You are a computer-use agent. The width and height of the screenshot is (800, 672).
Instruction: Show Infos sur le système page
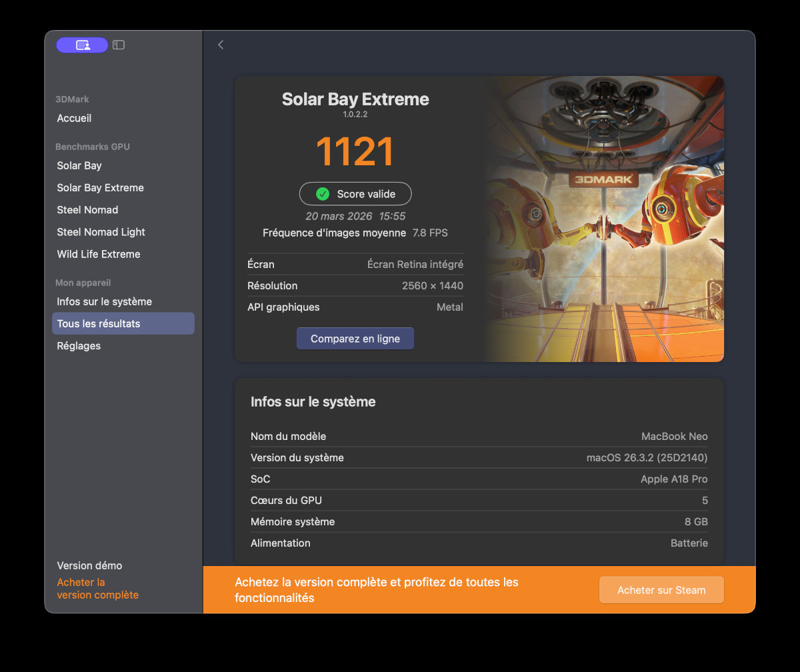(x=104, y=301)
